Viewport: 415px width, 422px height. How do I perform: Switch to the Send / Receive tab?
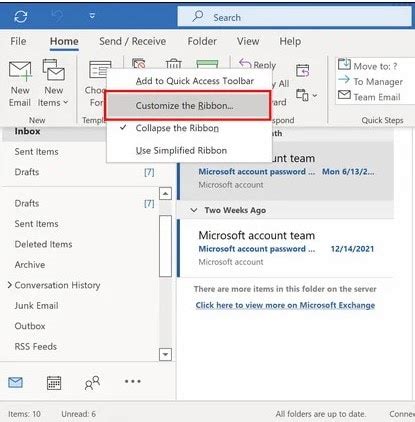click(x=132, y=41)
